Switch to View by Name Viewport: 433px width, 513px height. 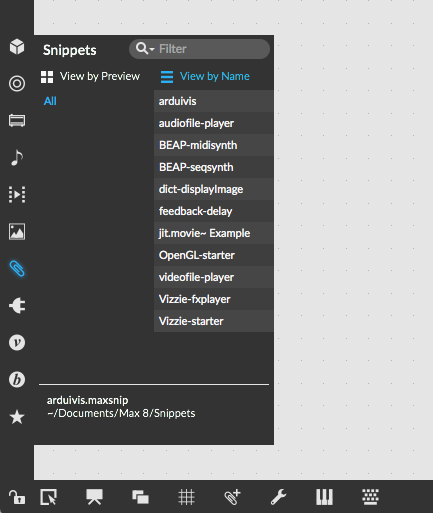pos(205,77)
